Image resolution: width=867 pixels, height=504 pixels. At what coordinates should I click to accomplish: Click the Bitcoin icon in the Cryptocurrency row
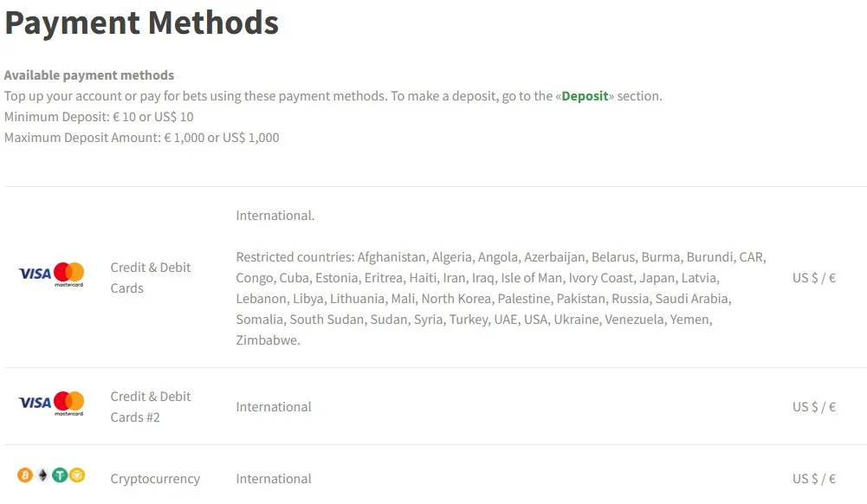pyautogui.click(x=25, y=475)
